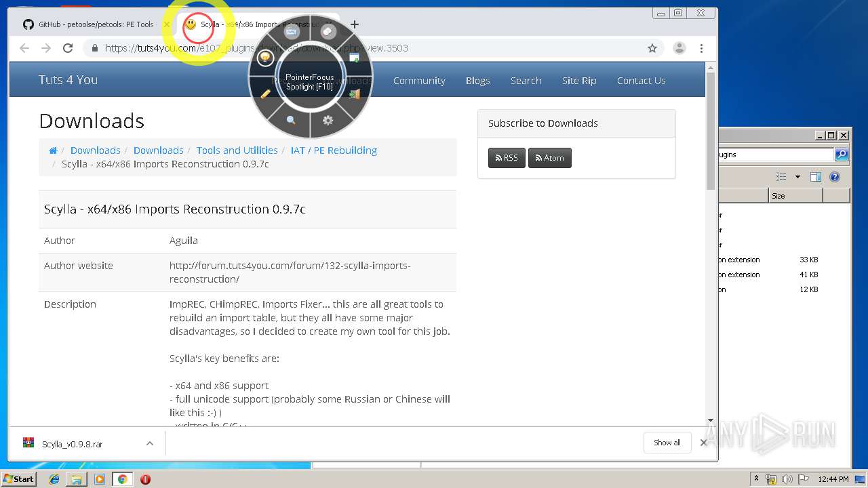868x488 pixels.
Task: Close the Chrome downloads bar
Action: coord(704,443)
